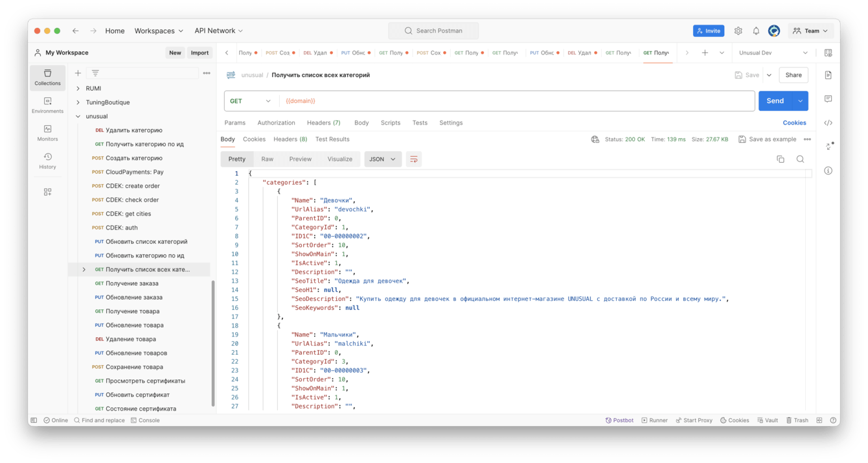Collapse the unusual collection folder
868x463 pixels.
pos(78,117)
